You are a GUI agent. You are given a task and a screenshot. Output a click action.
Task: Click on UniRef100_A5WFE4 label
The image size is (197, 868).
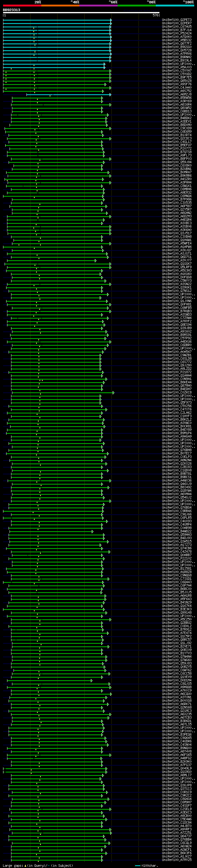click(x=177, y=244)
